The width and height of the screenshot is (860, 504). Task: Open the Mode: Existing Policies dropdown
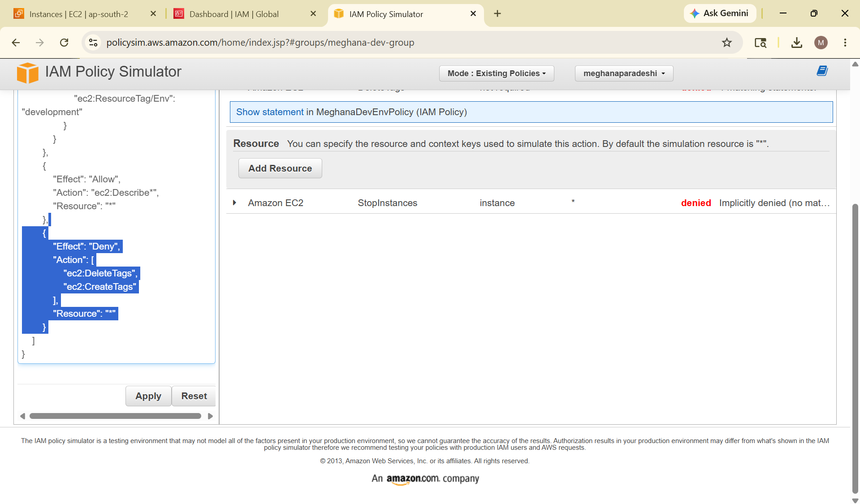coord(497,73)
